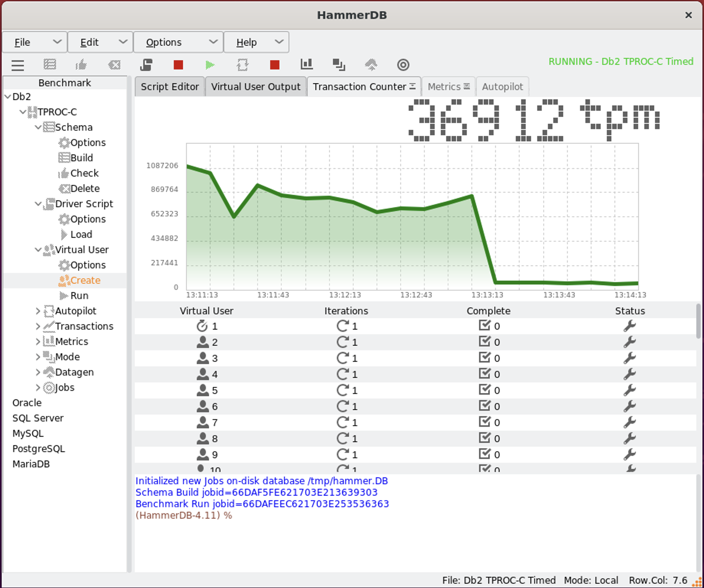704x588 pixels.
Task: Collapse the Driver Script branch arrow
Action: tap(38, 204)
